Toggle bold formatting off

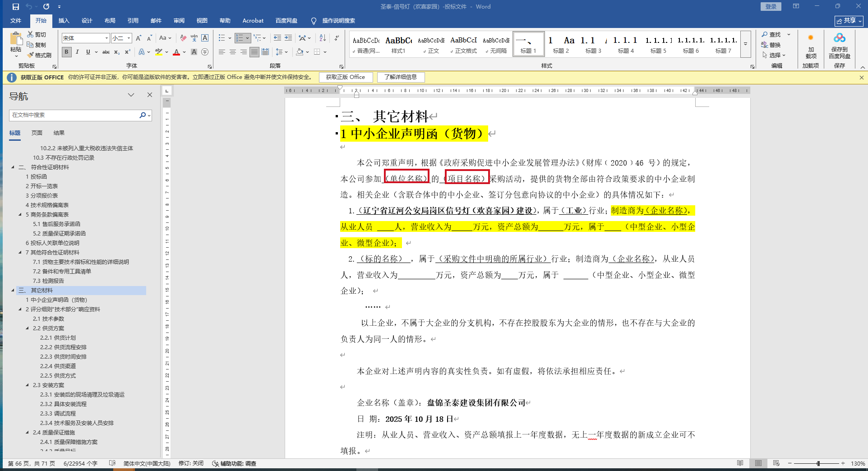[67, 52]
